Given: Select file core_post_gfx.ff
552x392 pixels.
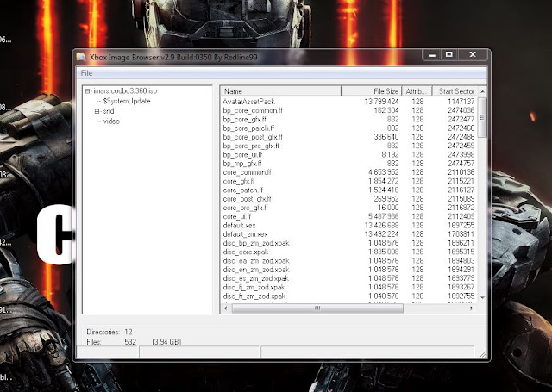Looking at the screenshot, I should 248,199.
